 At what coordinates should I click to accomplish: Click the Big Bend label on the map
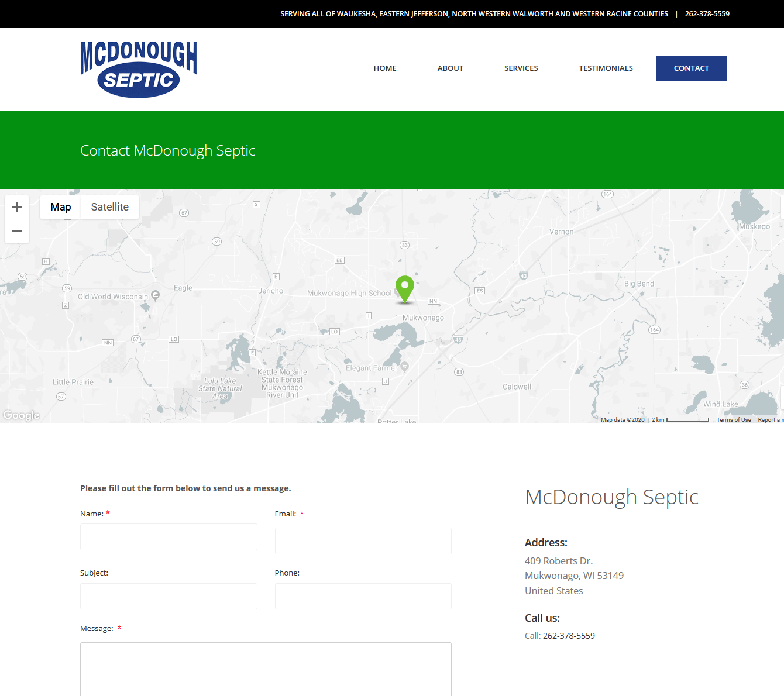click(x=639, y=284)
